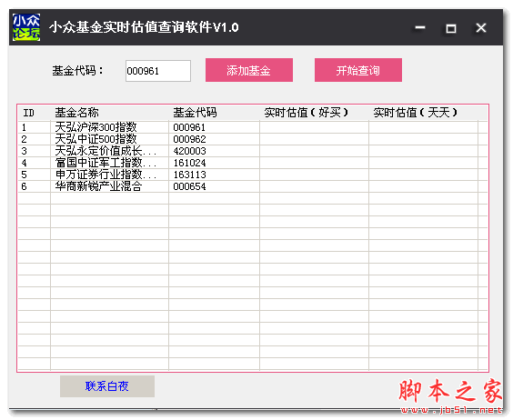Select the row 天弘中证500指数
This screenshot has width=513, height=420.
click(253, 139)
